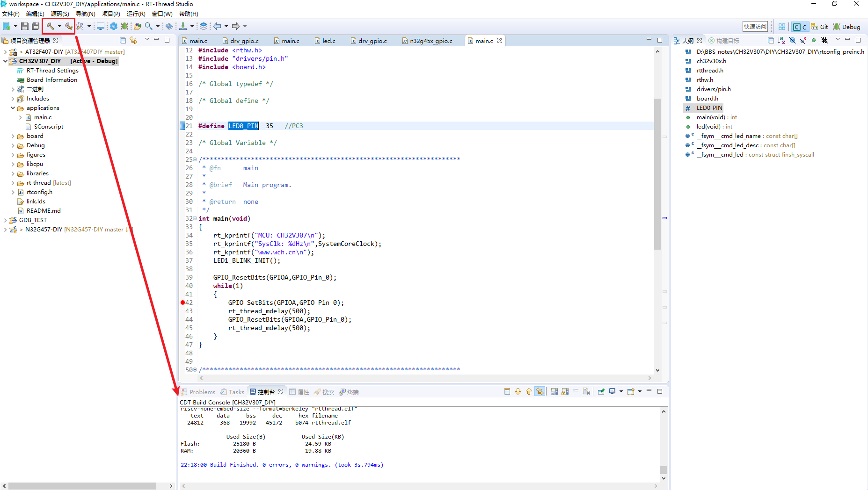Sort the outline alphabetically

(781, 40)
